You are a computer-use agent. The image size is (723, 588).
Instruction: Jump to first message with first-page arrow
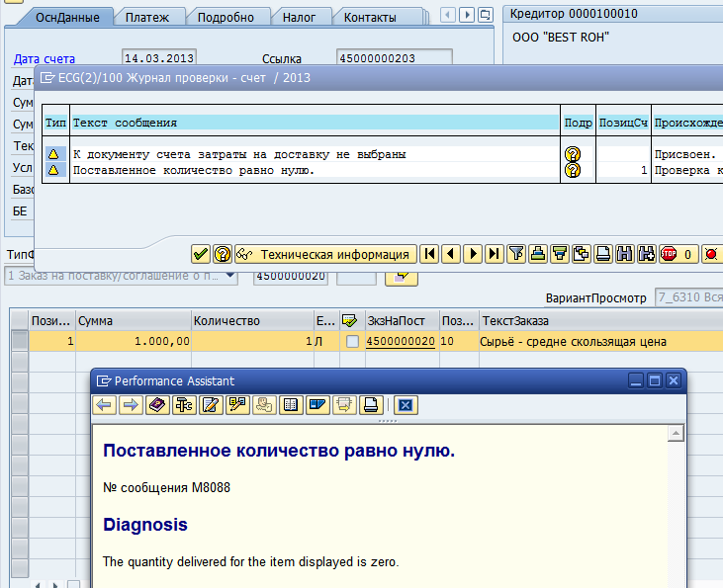(430, 254)
